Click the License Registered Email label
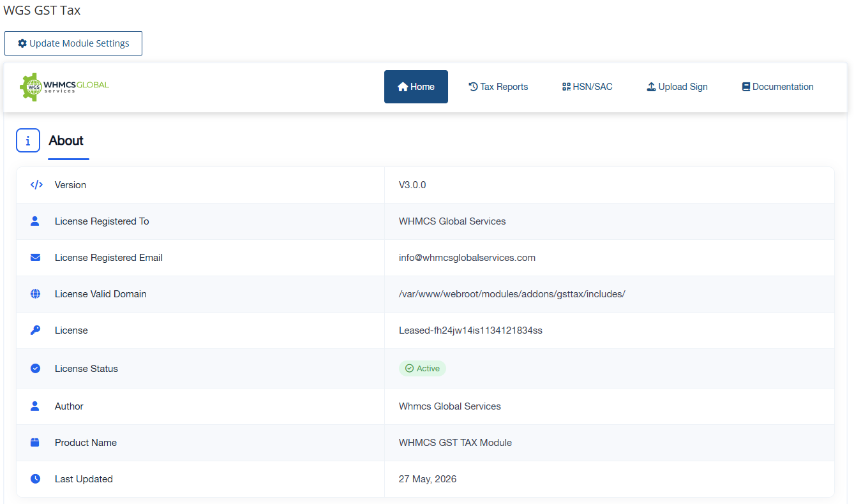 click(x=109, y=258)
